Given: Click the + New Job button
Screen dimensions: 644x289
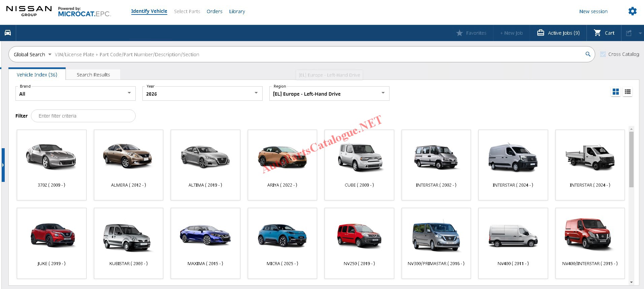Looking at the screenshot, I should [511, 33].
